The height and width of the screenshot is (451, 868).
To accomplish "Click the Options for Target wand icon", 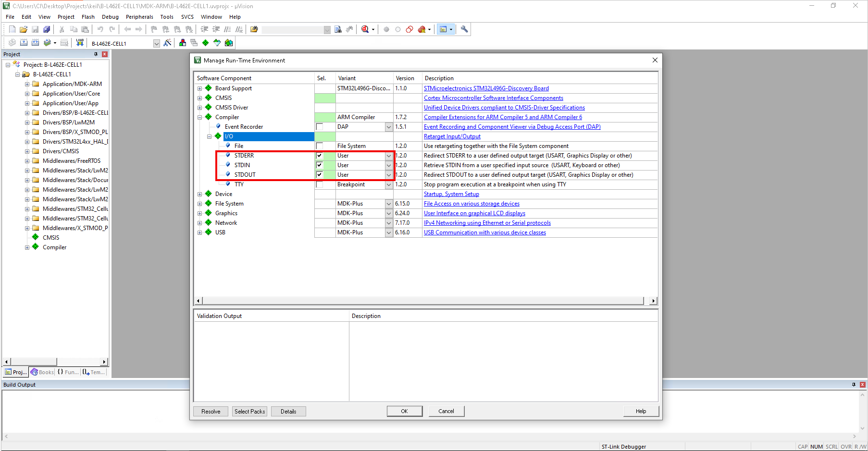I will click(167, 43).
